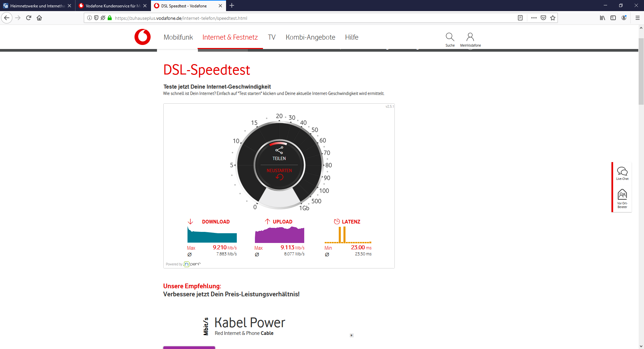Screen dimensions: 644x349
Task: Go to the browser home page
Action: coord(39,18)
